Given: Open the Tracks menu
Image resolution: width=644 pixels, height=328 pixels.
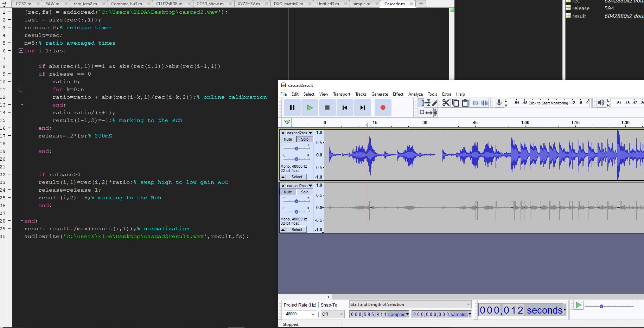Looking at the screenshot, I should coord(361,94).
